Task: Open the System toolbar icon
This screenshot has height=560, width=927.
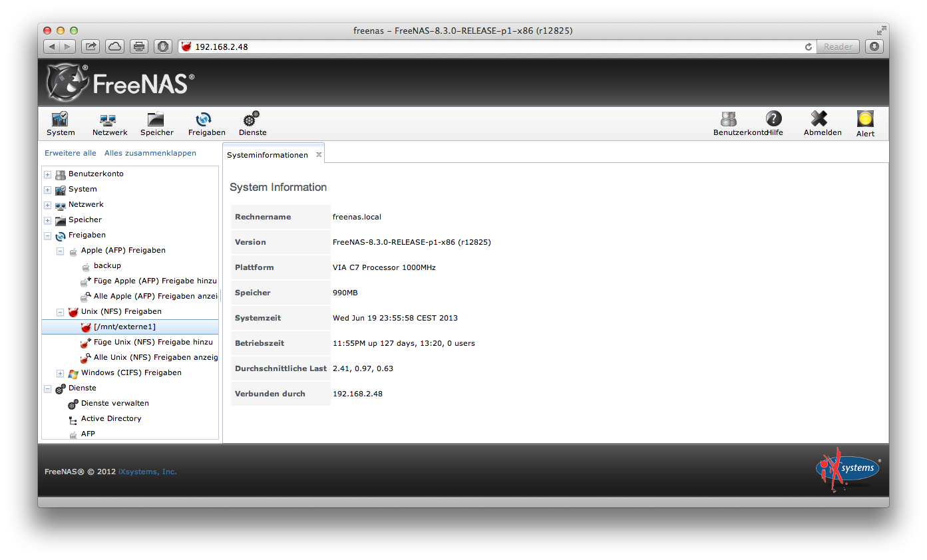Action: (x=61, y=120)
